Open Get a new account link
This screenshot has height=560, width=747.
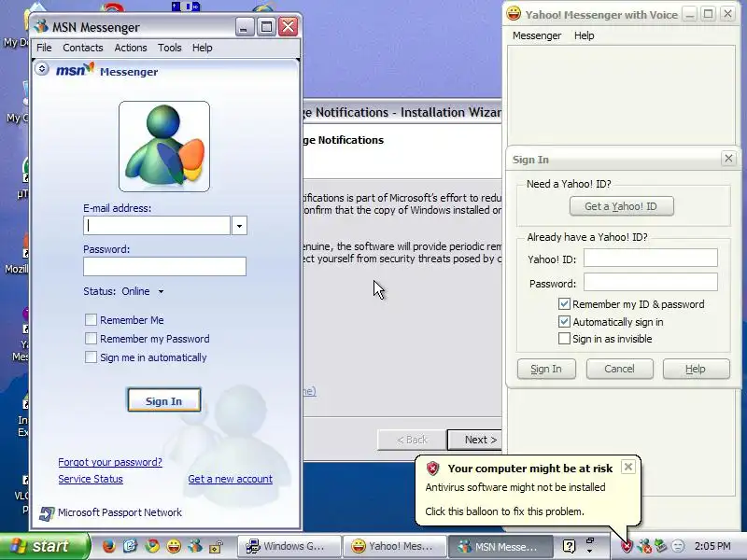click(230, 479)
